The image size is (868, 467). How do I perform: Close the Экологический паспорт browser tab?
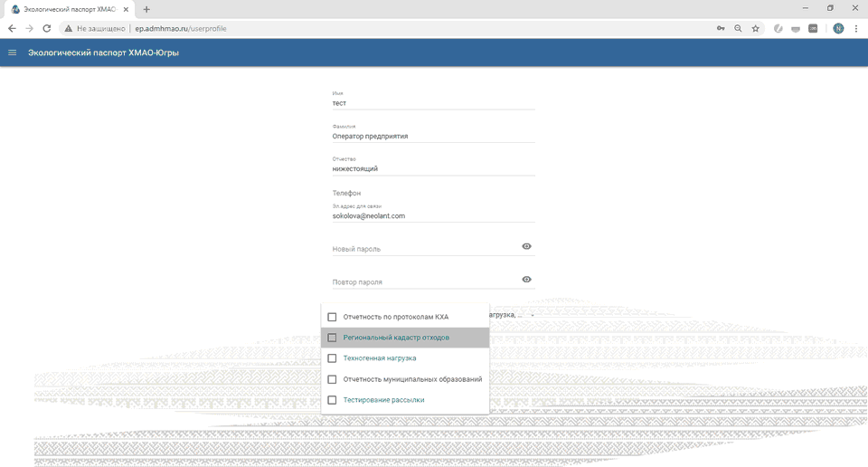point(126,9)
